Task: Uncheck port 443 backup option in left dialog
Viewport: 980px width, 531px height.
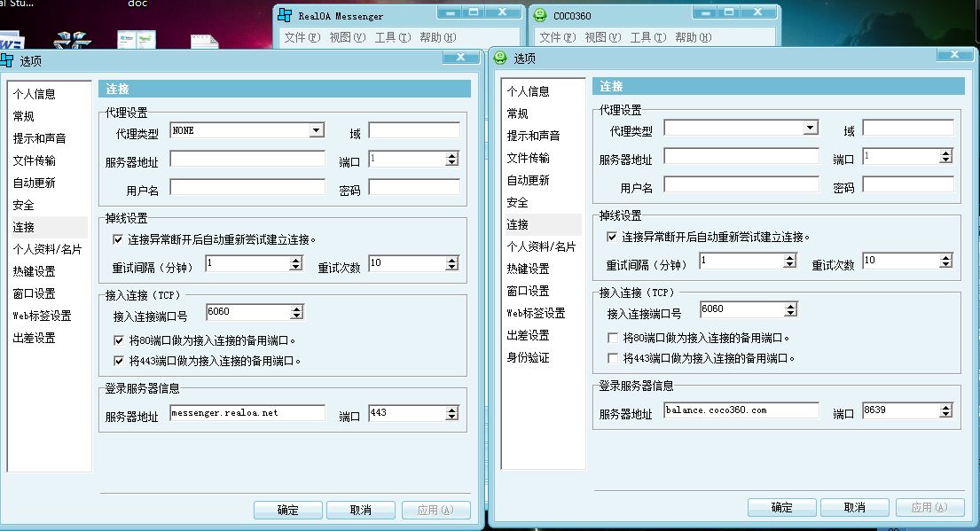Action: (x=119, y=361)
